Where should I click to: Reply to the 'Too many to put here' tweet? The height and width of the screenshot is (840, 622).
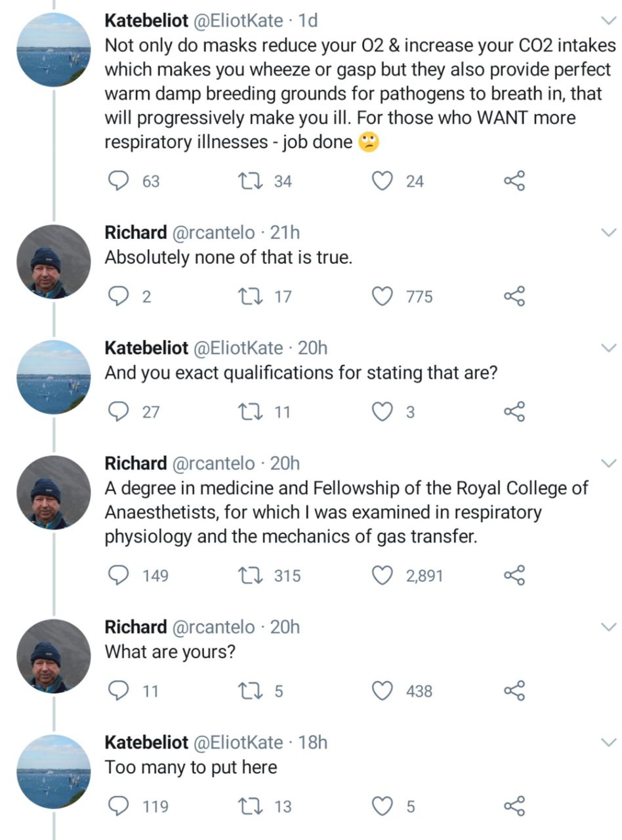pyautogui.click(x=118, y=806)
